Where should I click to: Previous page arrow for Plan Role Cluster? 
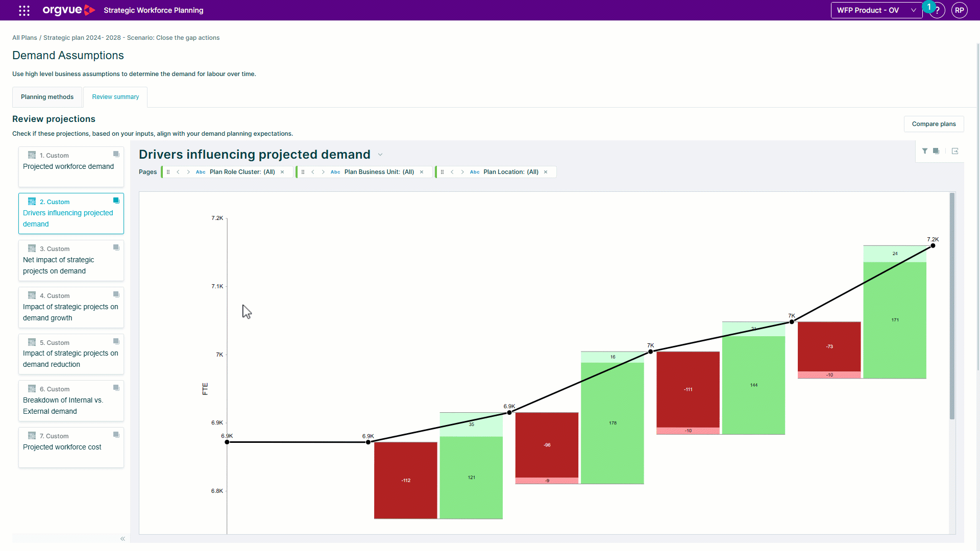(178, 172)
